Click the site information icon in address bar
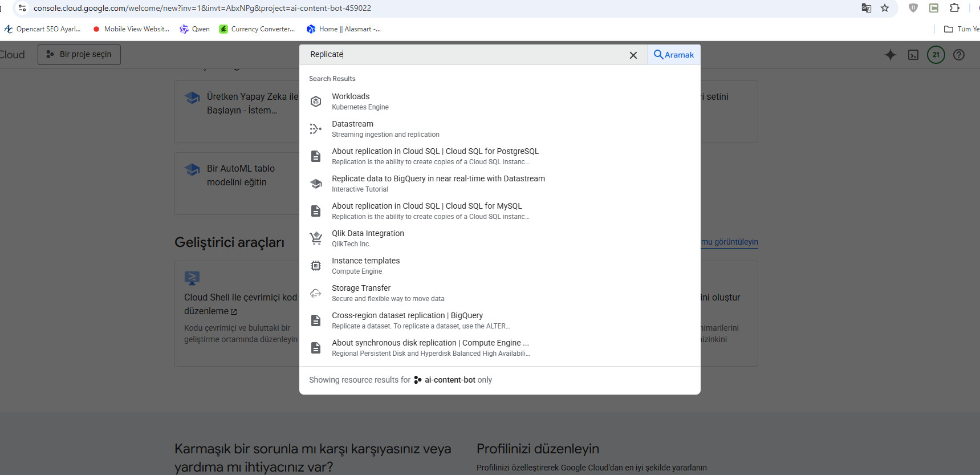The height and width of the screenshot is (475, 980). [x=22, y=8]
